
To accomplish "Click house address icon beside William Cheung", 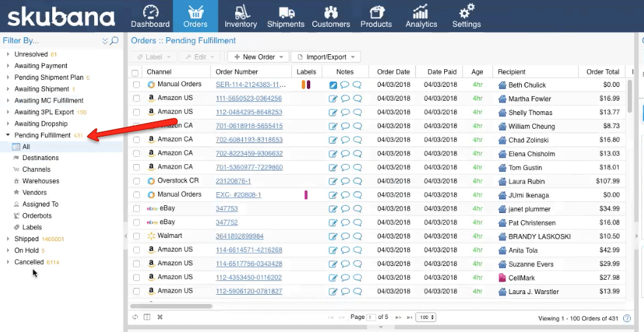I will pos(502,126).
